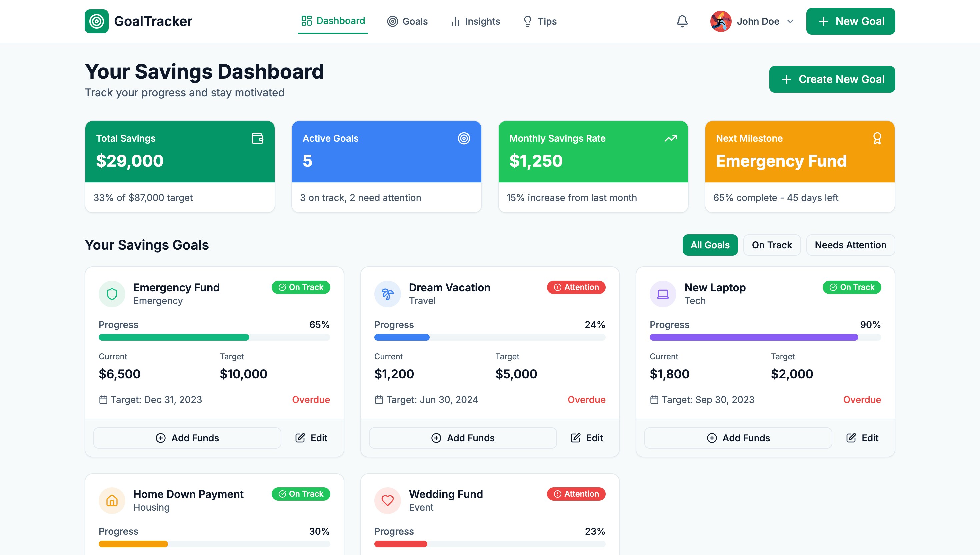Image resolution: width=980 pixels, height=555 pixels.
Task: Add Funds to Dream Vacation
Action: (462, 438)
